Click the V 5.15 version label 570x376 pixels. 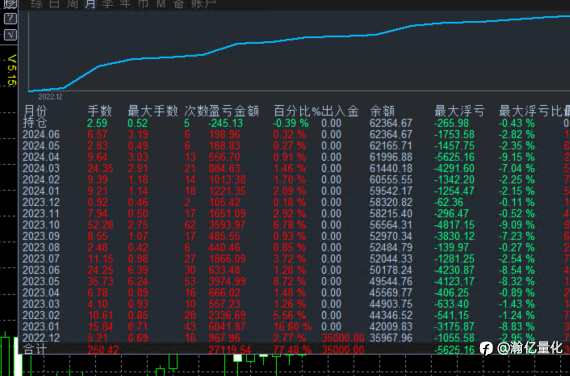tap(12, 70)
